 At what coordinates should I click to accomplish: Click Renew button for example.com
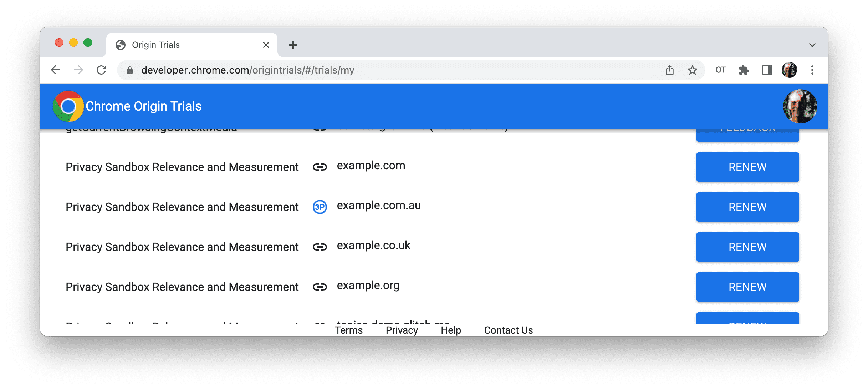coord(748,167)
